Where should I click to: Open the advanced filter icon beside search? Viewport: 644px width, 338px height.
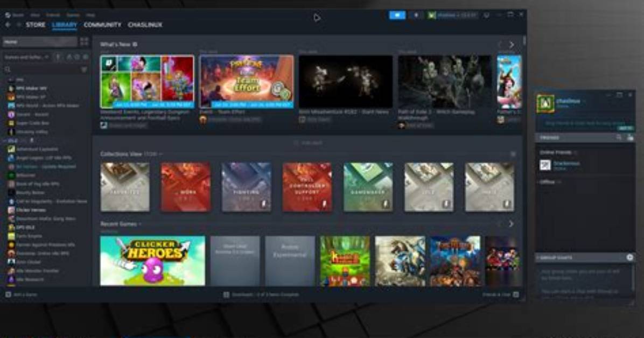tap(84, 69)
